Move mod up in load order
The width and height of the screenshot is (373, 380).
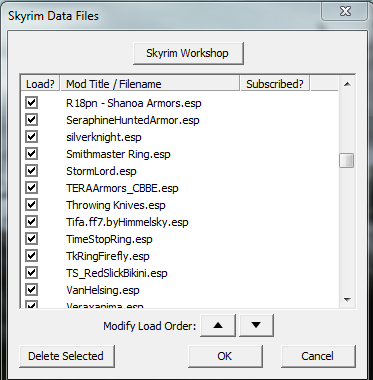(x=218, y=325)
